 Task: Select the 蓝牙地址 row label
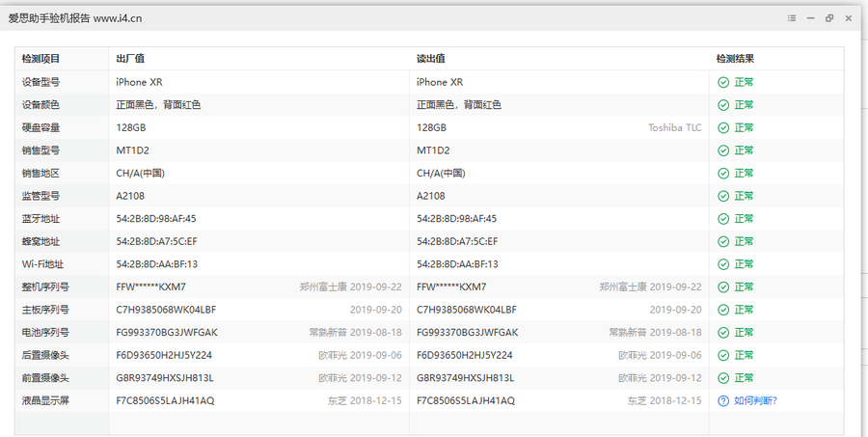[41, 218]
